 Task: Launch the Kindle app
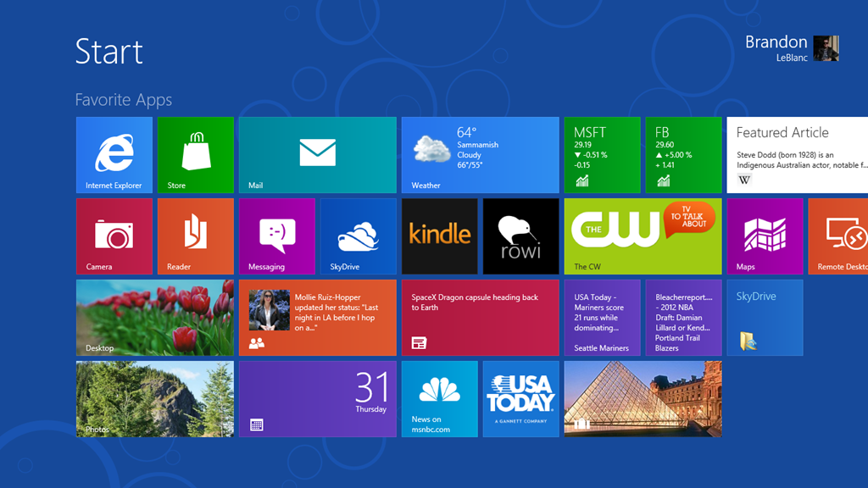439,236
